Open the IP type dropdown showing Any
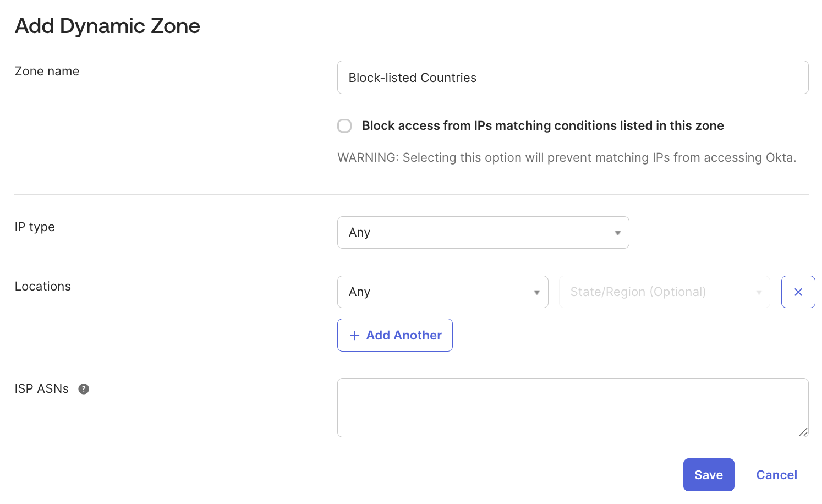The width and height of the screenshot is (822, 504). pyautogui.click(x=483, y=233)
